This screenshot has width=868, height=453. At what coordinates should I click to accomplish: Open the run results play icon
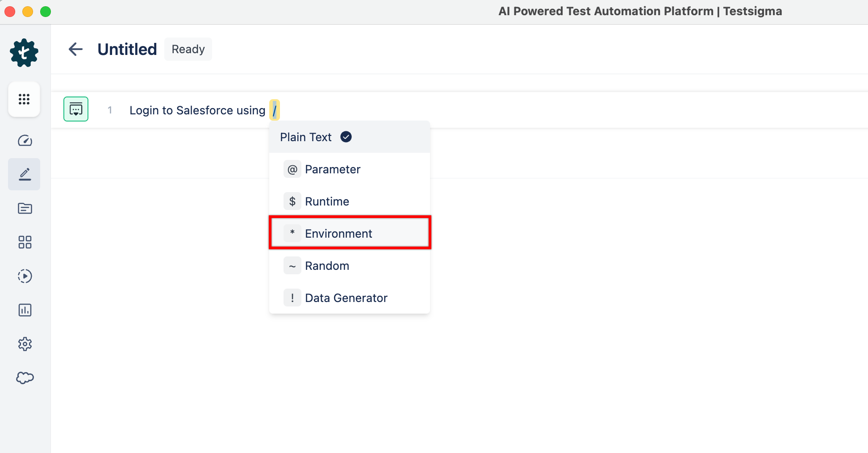click(x=25, y=276)
